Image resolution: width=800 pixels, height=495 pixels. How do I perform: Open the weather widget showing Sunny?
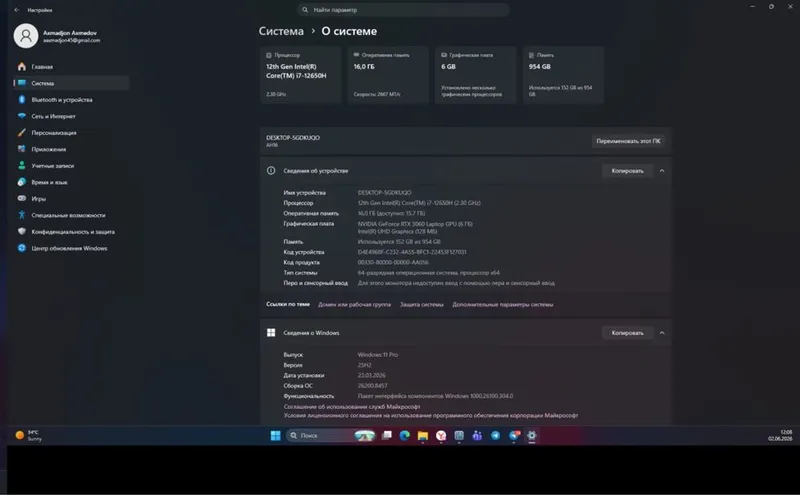[x=29, y=435]
